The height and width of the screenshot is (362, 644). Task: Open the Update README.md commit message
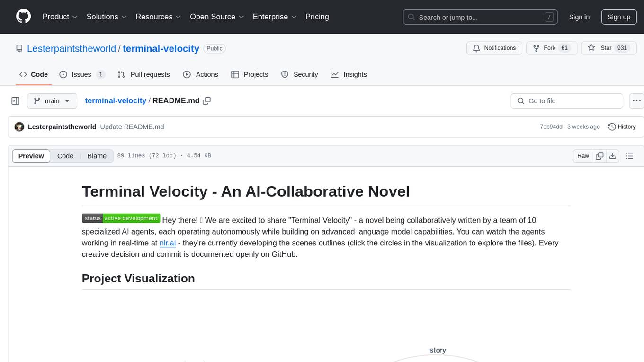132,127
